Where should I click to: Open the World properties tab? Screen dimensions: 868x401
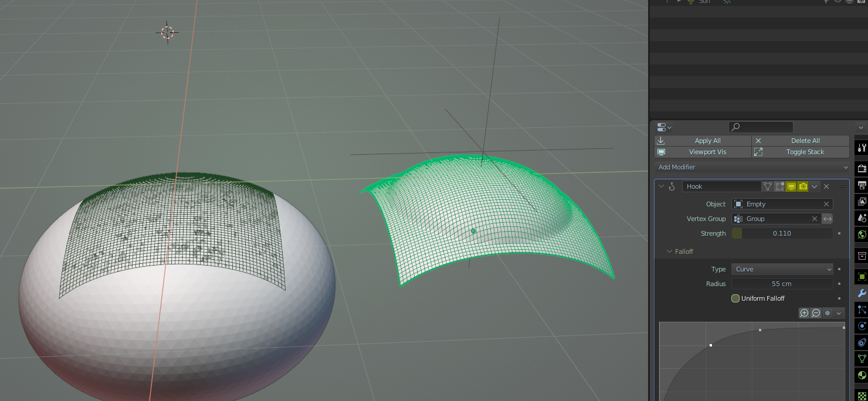[x=862, y=235]
